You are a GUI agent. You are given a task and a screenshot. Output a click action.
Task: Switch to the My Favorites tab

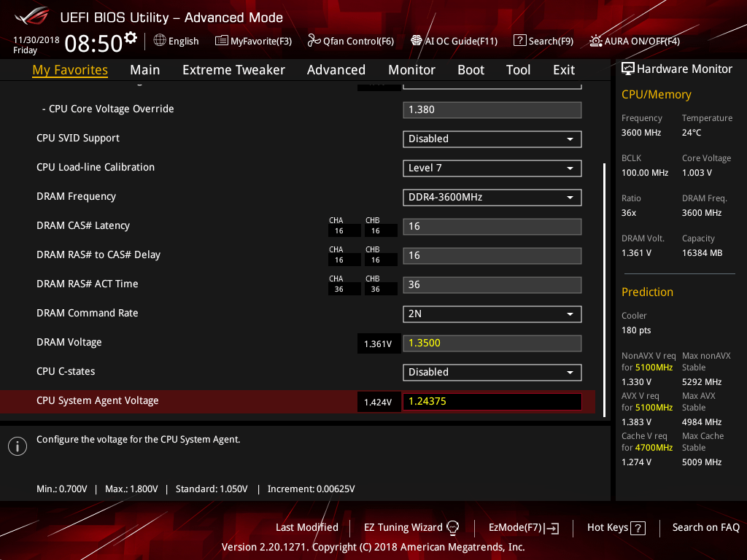click(x=70, y=70)
